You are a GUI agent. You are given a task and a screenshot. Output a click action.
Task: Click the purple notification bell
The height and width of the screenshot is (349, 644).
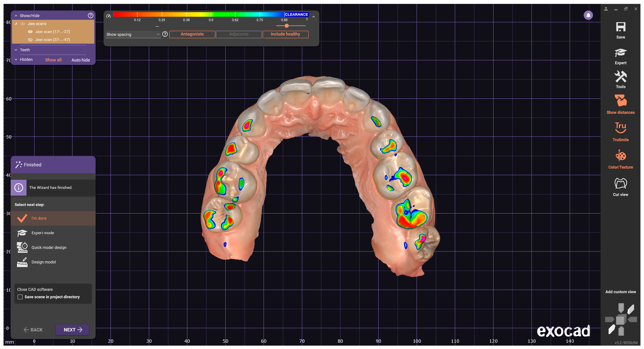tap(588, 15)
